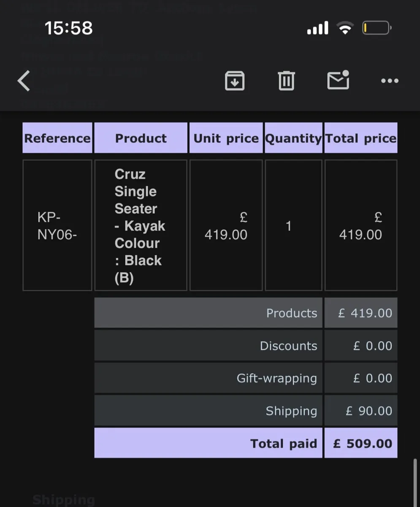The width and height of the screenshot is (420, 507).
Task: Archive this email with the box icon
Action: tap(235, 80)
